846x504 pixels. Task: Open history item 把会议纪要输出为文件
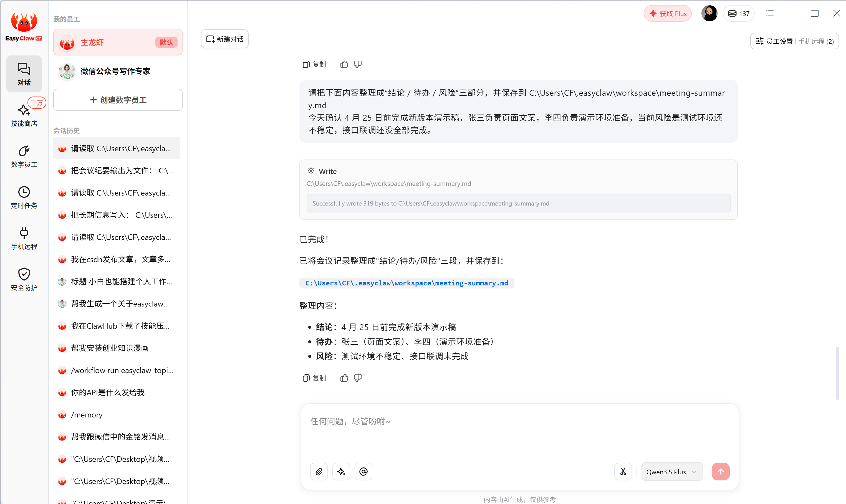coord(117,170)
